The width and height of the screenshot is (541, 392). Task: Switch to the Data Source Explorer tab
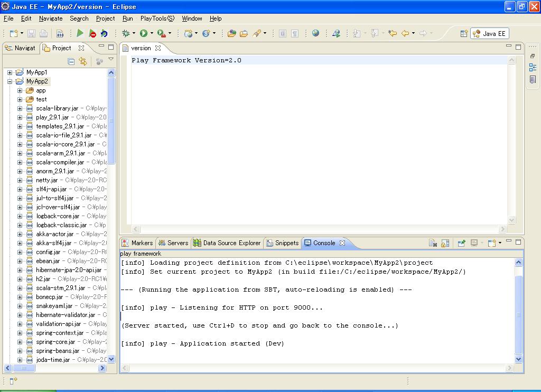point(227,243)
